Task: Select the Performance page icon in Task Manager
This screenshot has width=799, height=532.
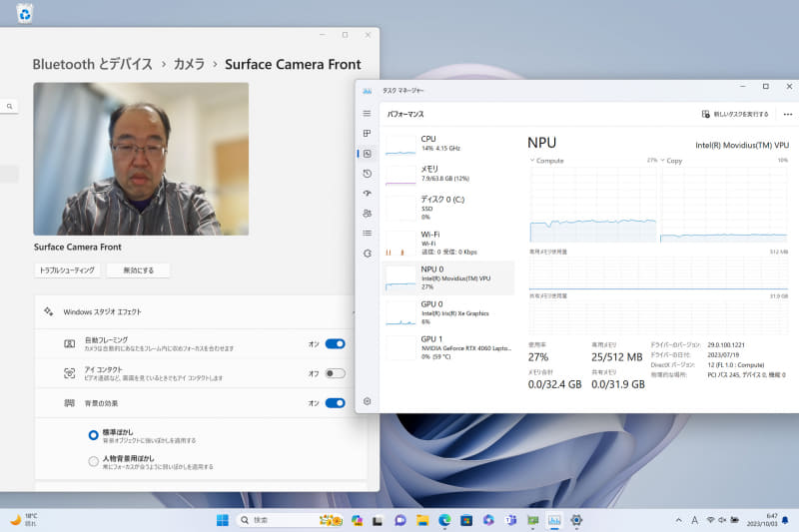Action: tap(367, 154)
